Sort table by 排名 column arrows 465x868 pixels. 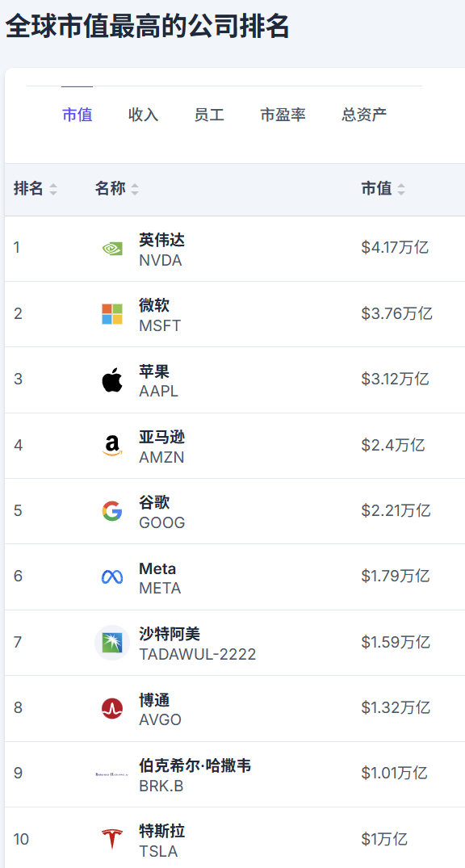pos(53,189)
